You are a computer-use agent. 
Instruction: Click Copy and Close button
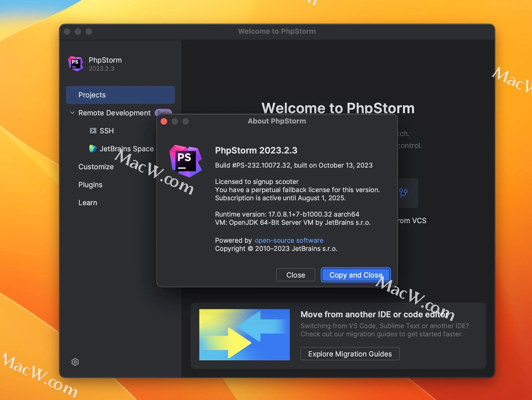[356, 275]
